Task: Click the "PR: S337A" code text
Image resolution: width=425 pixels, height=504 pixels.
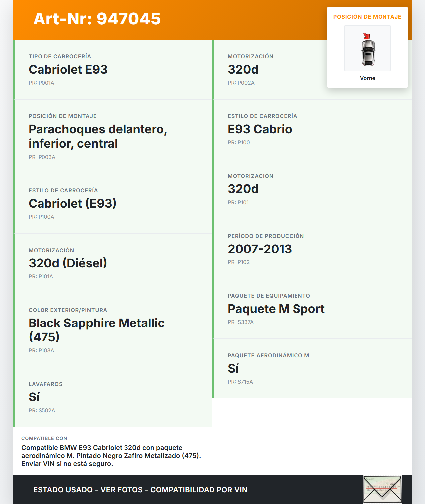Action: [240, 322]
